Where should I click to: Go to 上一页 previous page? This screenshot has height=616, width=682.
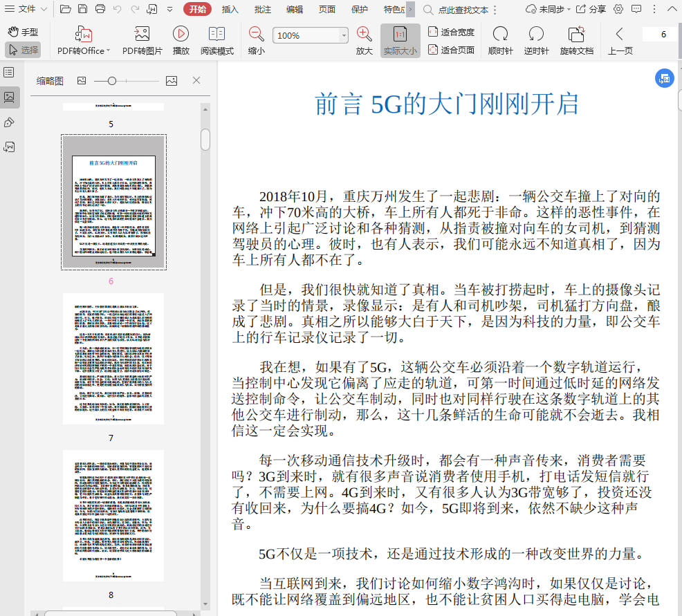(x=620, y=41)
